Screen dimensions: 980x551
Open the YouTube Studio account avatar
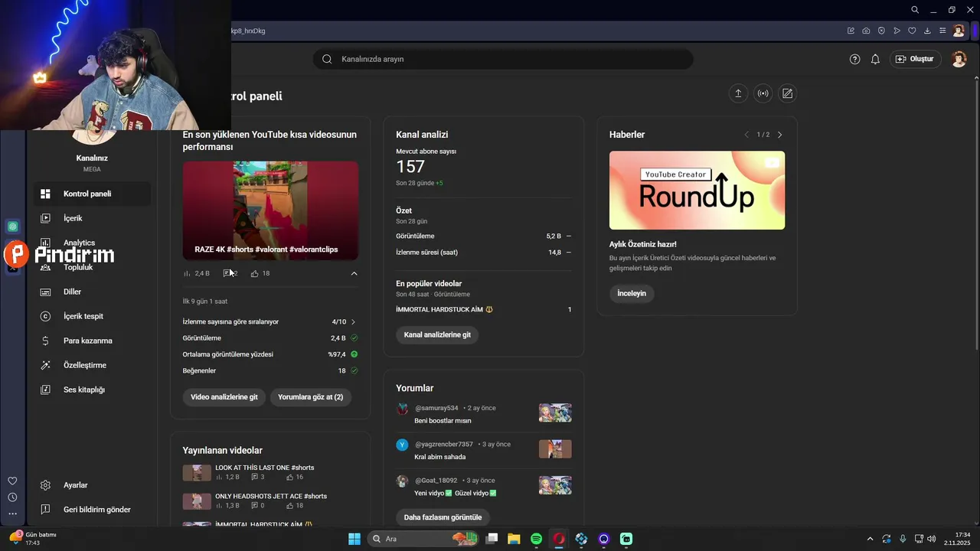959,59
